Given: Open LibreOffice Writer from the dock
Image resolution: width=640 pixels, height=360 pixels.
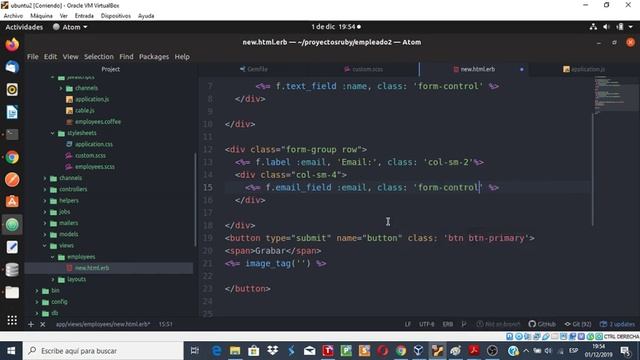Looking at the screenshot, I should (12, 112).
